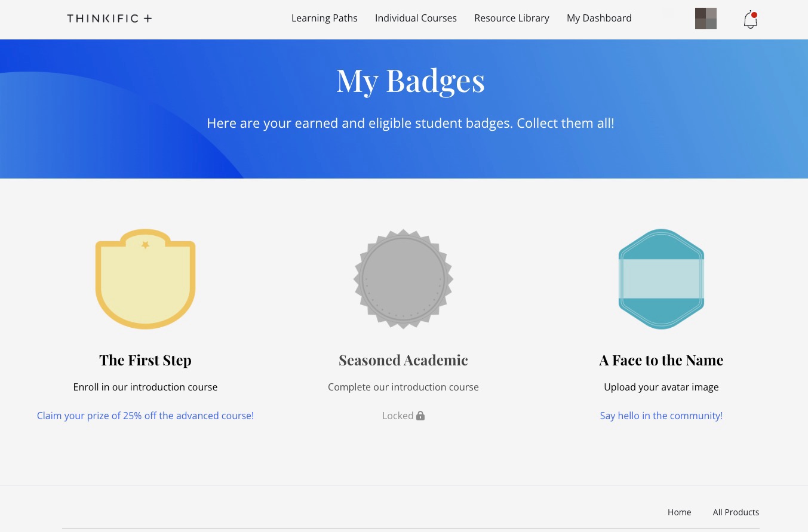This screenshot has height=532, width=808.
Task: Open the user avatar menu
Action: point(705,19)
